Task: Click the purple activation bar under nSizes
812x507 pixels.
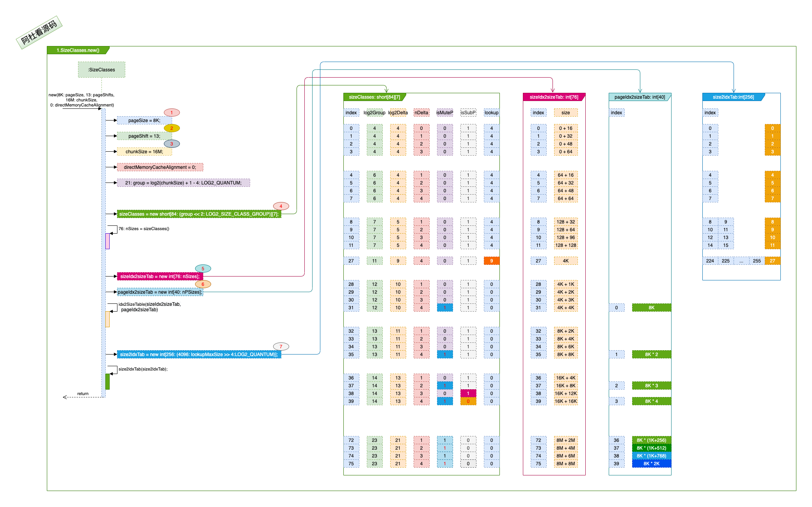Action: pyautogui.click(x=107, y=241)
